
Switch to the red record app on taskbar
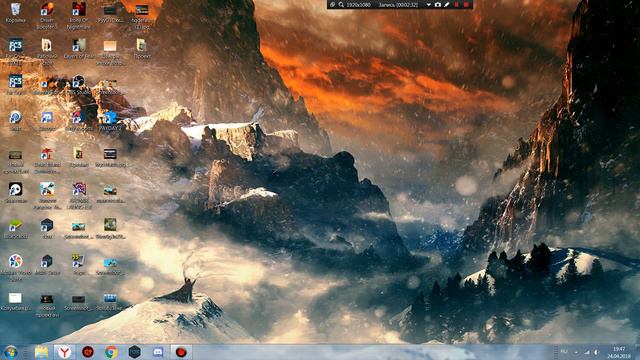point(181,352)
